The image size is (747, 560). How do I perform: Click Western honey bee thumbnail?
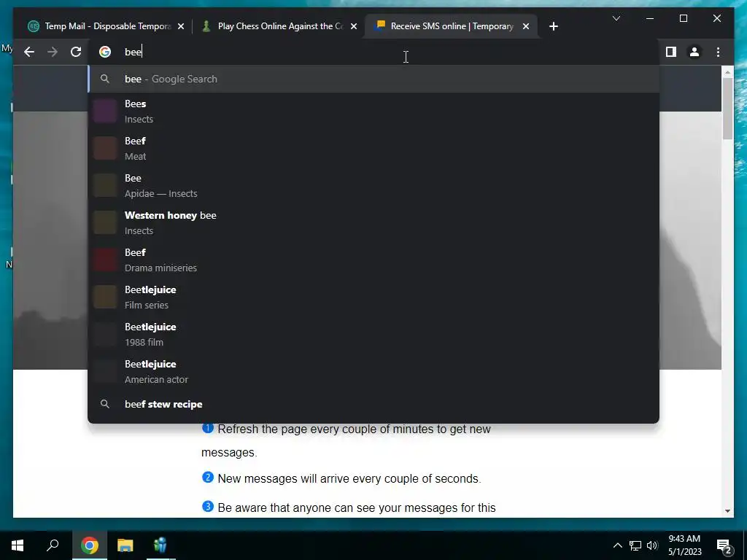click(105, 223)
